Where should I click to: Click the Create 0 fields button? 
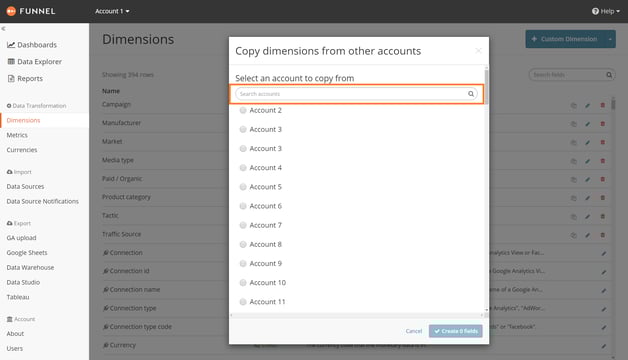click(x=455, y=331)
